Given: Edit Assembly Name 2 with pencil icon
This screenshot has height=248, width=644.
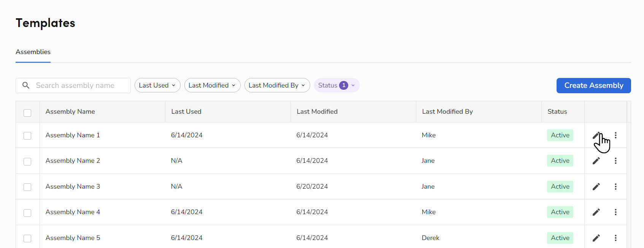Looking at the screenshot, I should [596, 161].
